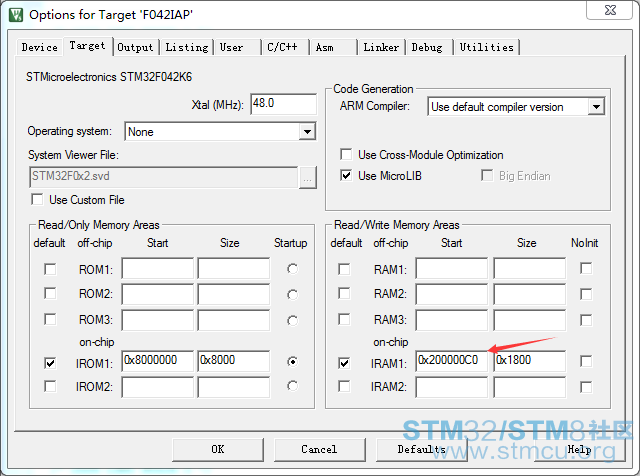Click the ROM2 Start address field

[x=158, y=294]
